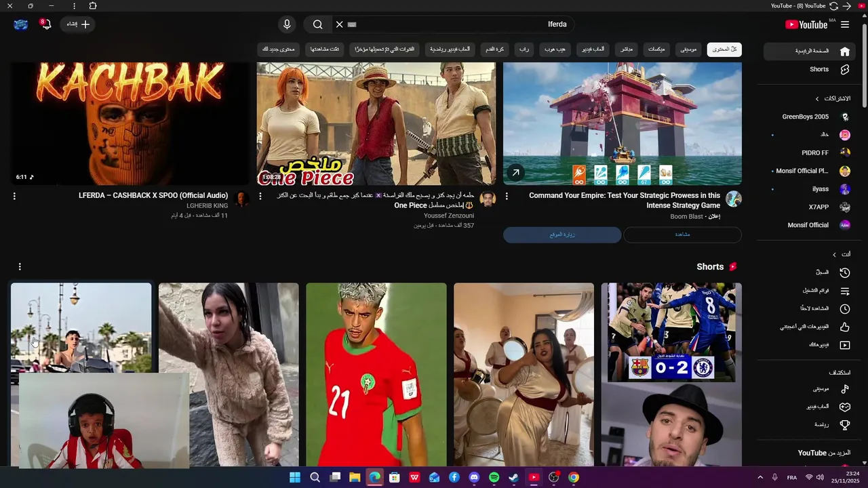Screen dimensions: 868x488
Task: Select the football (كرة القدم) chip
Action: pos(494,49)
